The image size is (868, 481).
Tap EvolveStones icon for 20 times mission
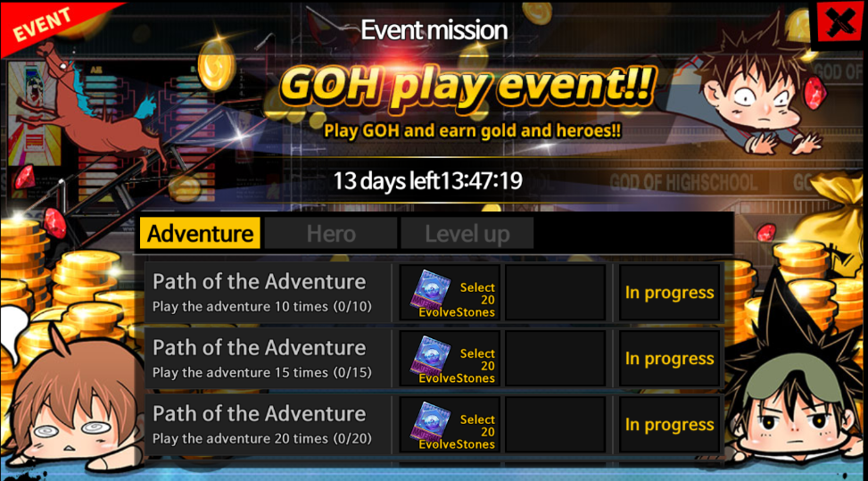click(431, 422)
